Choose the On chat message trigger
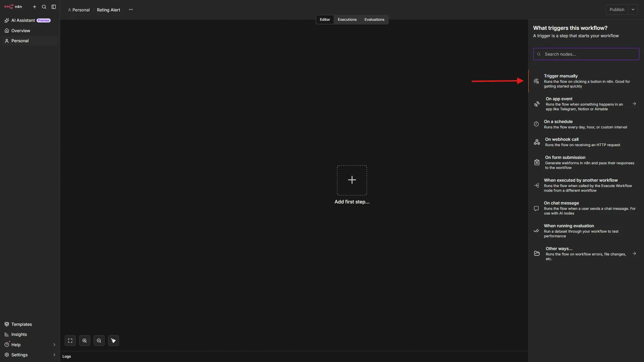 click(x=586, y=208)
